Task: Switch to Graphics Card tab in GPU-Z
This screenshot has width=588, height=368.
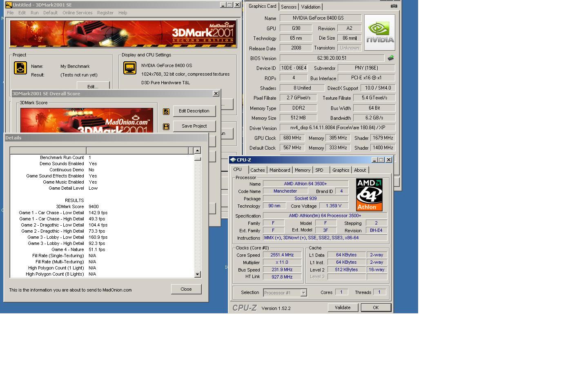Action: [x=263, y=6]
